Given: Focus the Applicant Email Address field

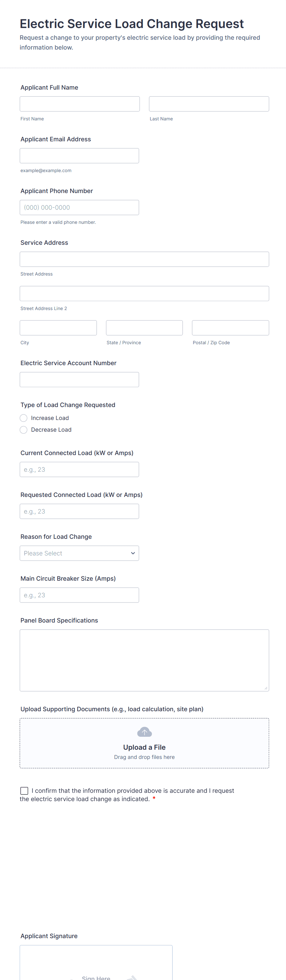Looking at the screenshot, I should coord(79,155).
